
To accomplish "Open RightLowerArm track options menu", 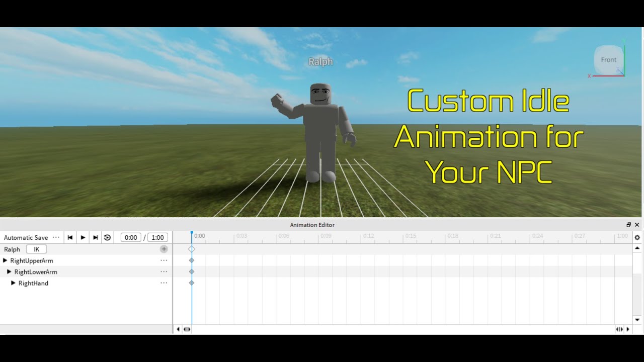I will (x=164, y=271).
